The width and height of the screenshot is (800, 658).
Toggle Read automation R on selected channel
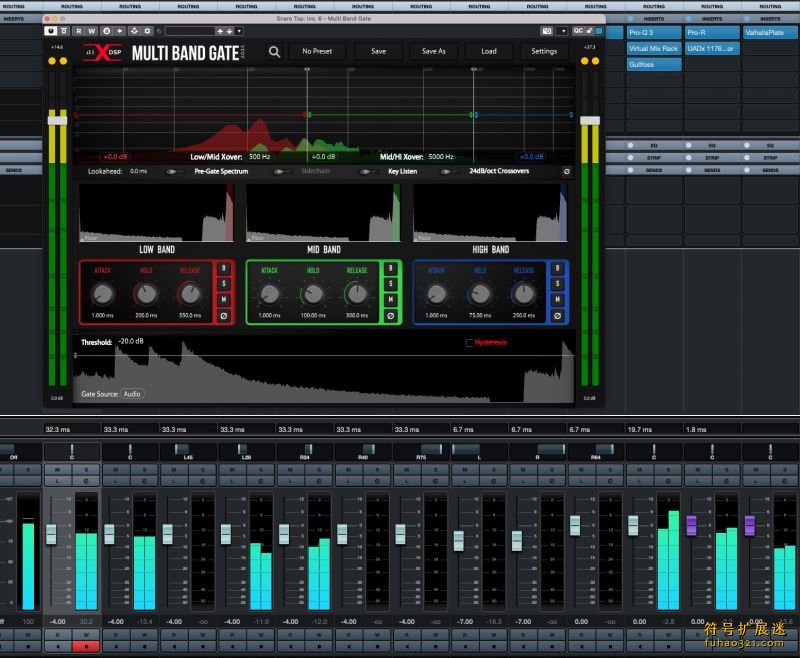click(x=58, y=635)
